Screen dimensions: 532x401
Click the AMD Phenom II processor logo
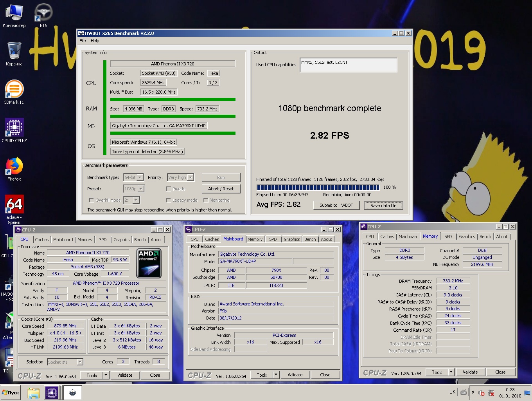149,264
